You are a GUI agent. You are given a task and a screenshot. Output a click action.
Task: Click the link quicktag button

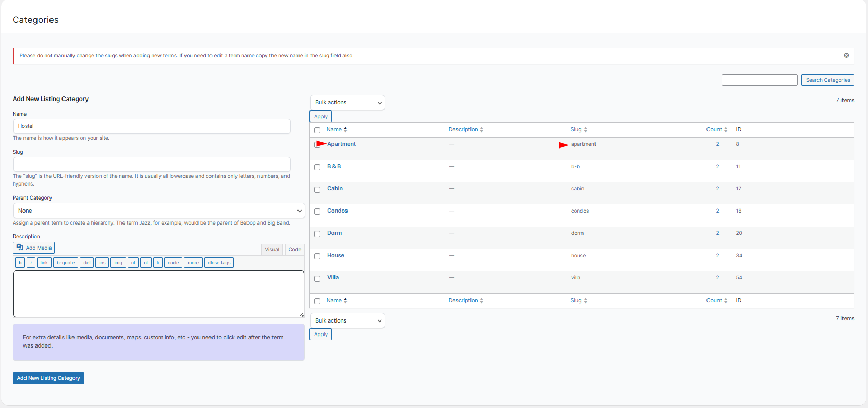[x=44, y=263]
